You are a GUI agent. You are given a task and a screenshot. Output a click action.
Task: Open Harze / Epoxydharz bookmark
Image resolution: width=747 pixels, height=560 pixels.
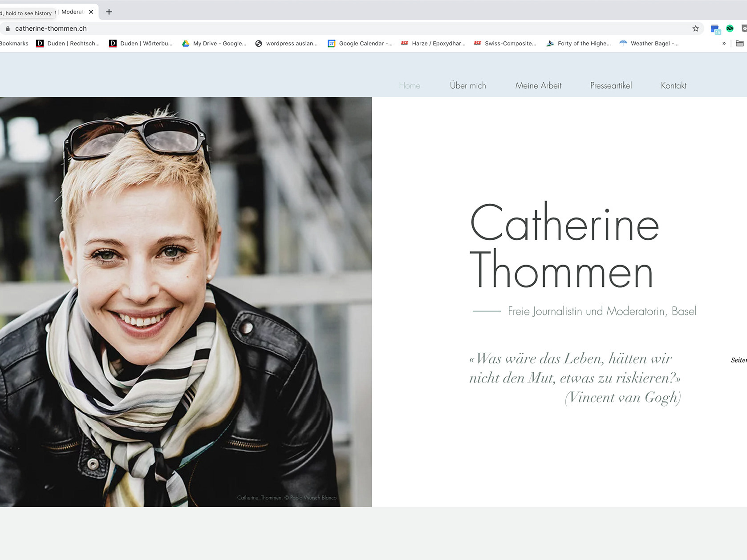tap(433, 44)
